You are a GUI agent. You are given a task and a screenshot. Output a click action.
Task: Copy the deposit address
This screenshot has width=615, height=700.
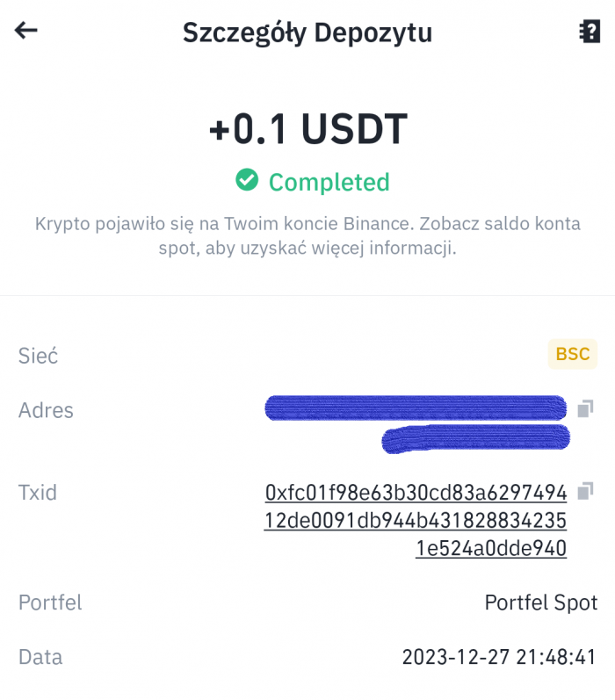[x=586, y=408]
